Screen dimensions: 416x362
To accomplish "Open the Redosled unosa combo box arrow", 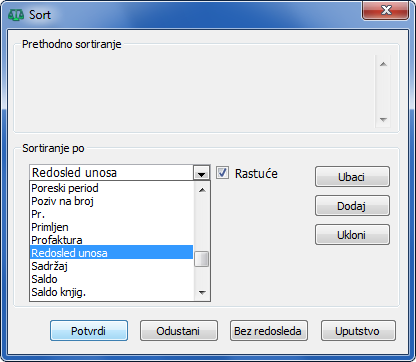I will (201, 173).
